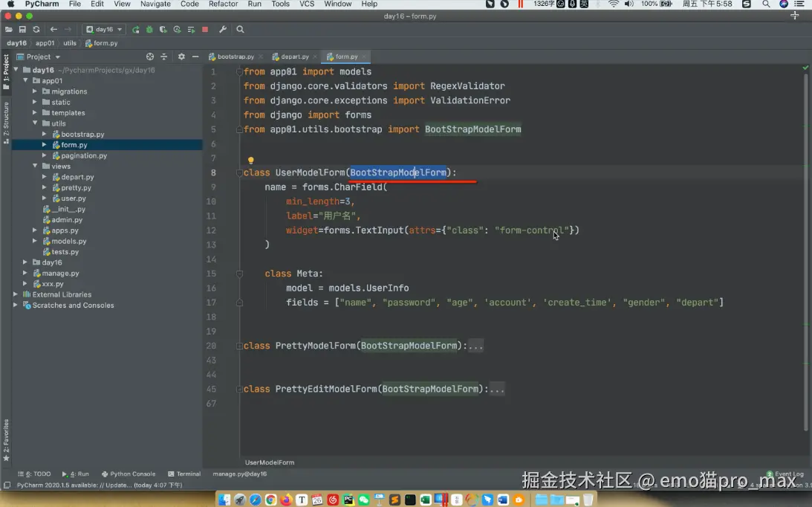Click app01 in the breadcrumb path
Viewport: 812px width, 507px height.
tap(45, 43)
